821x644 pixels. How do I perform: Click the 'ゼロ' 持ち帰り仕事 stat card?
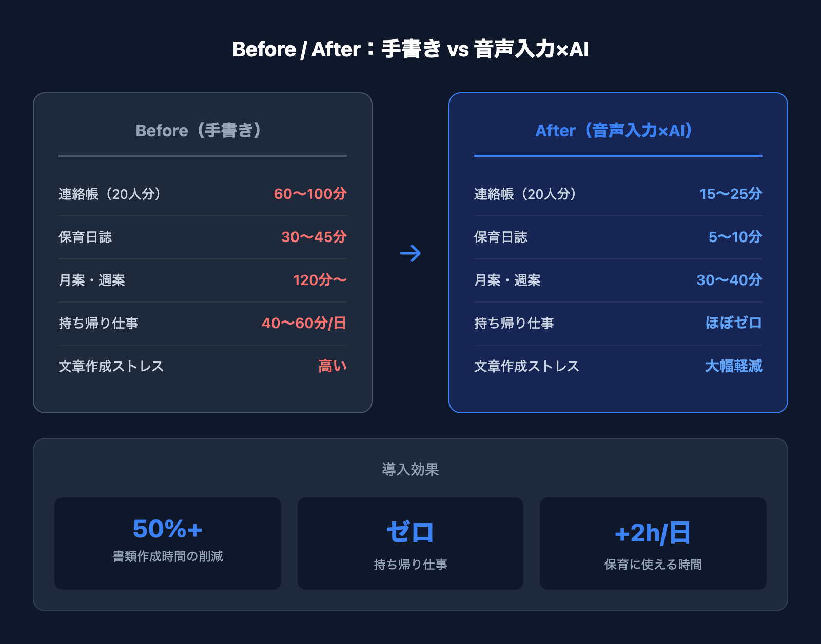tap(411, 543)
